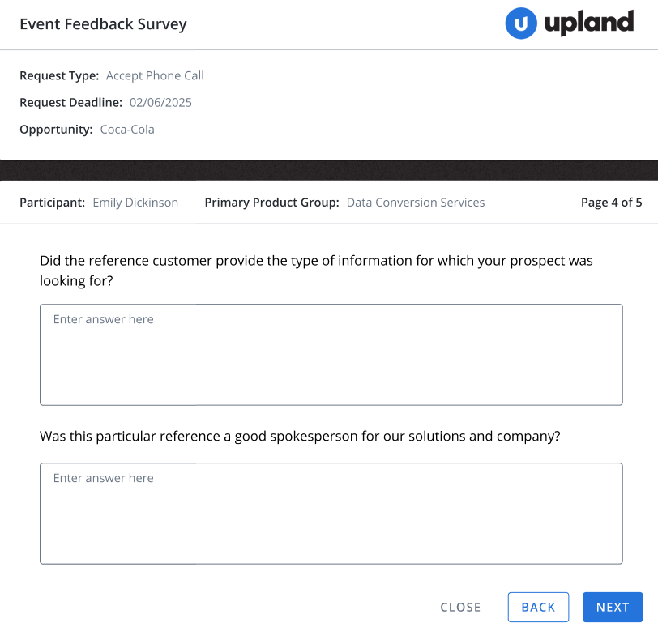Click the upland wordmark text

pyautogui.click(x=589, y=23)
